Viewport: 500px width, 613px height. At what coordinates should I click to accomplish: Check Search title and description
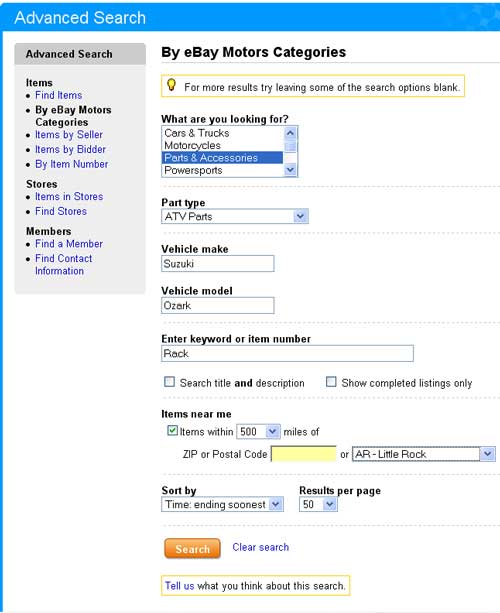click(169, 382)
